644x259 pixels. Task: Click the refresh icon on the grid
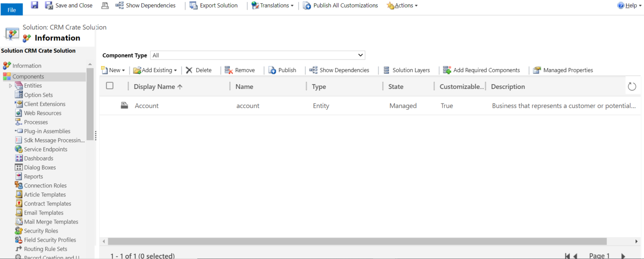[632, 86]
